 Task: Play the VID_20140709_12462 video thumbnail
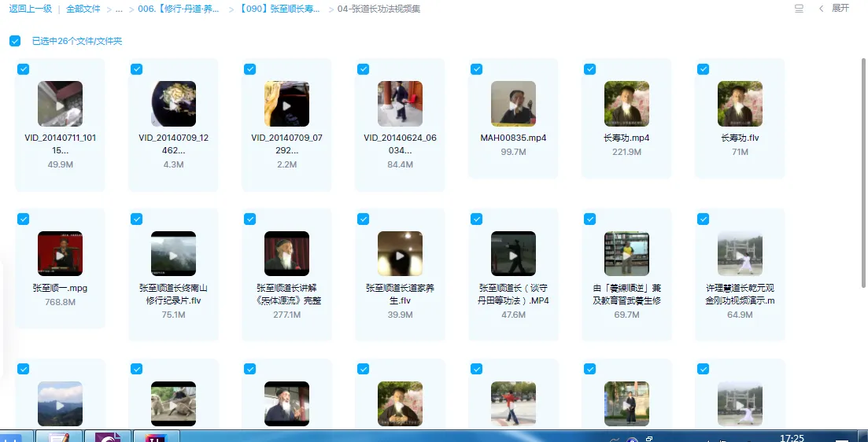tap(173, 104)
